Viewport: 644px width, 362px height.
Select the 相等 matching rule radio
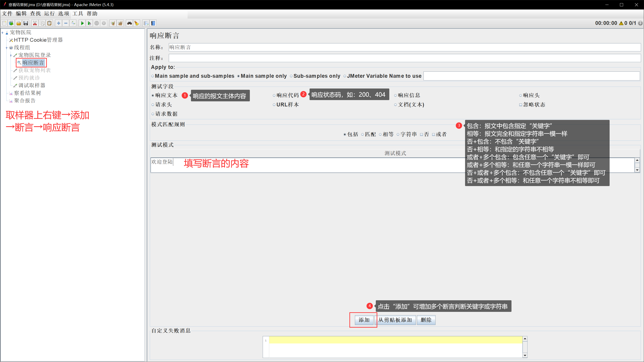coord(380,135)
